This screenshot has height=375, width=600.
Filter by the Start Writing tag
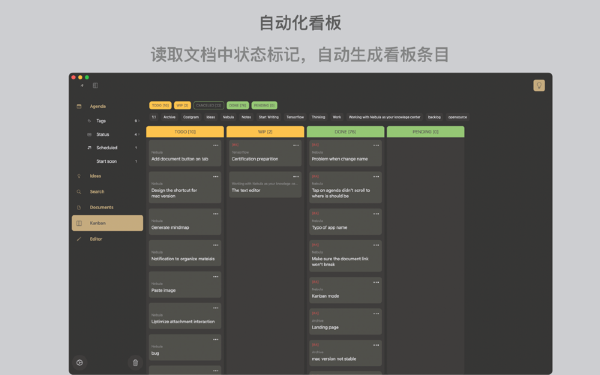(269, 117)
